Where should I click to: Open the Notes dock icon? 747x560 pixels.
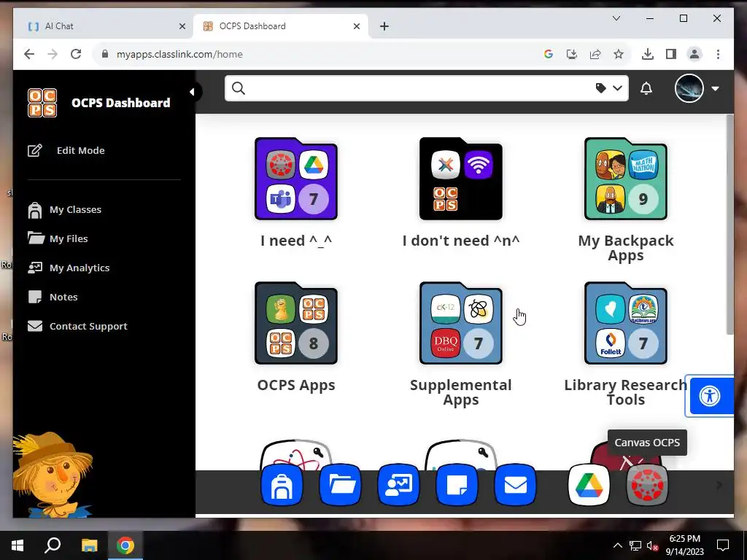457,485
